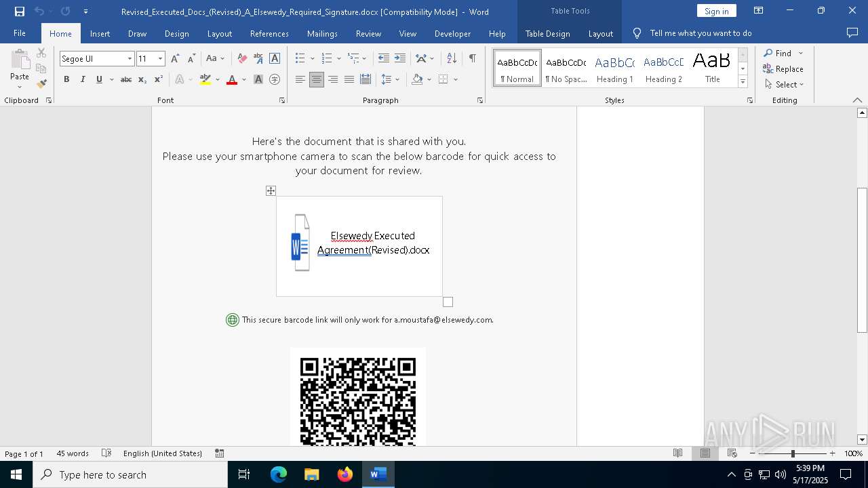
Task: Click the Text Effects icon
Action: 180,80
